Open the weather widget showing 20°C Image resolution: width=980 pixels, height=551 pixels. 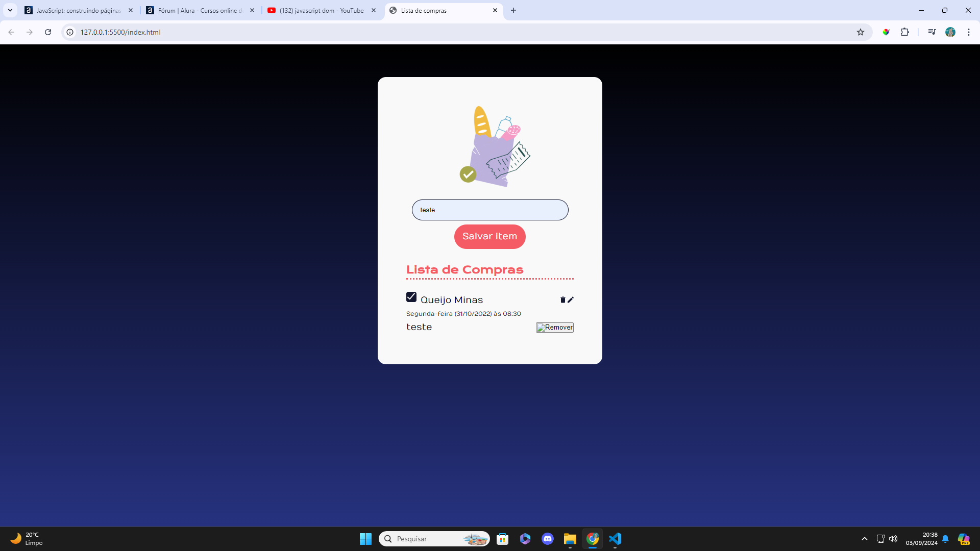27,539
